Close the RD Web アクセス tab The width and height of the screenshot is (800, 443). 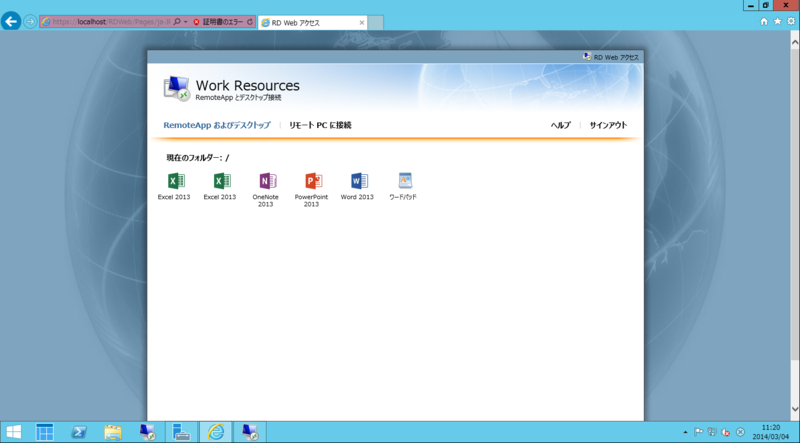(362, 22)
